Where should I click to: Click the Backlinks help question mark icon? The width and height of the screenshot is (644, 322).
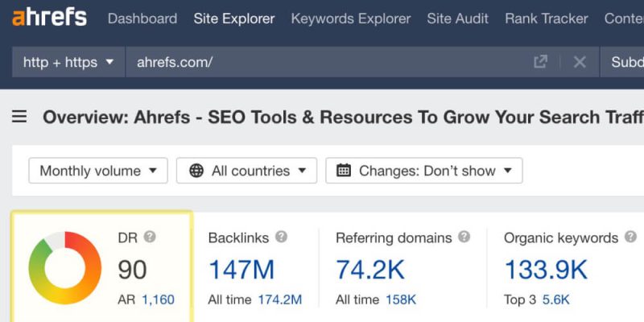tap(281, 237)
